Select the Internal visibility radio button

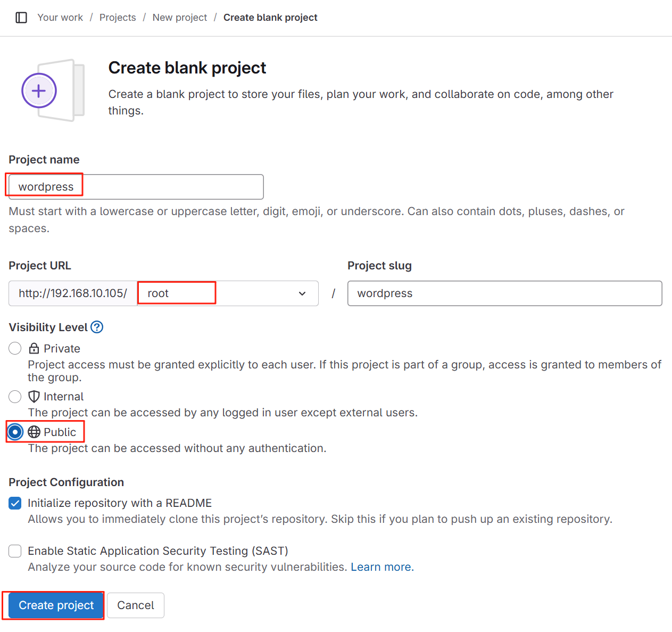tap(15, 396)
